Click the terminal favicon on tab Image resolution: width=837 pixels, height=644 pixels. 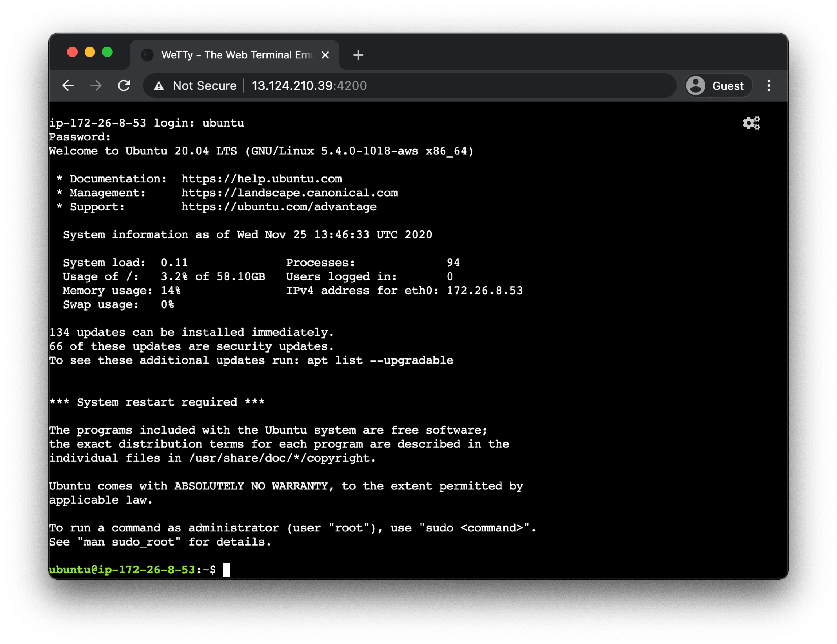pos(147,55)
